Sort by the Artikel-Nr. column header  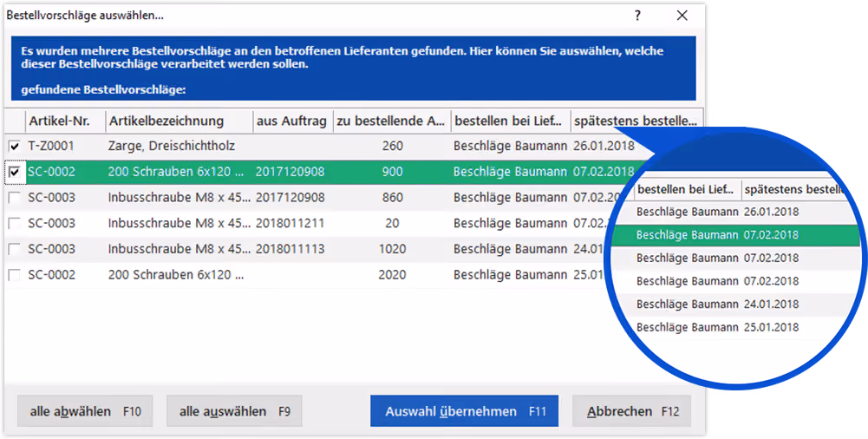65,121
